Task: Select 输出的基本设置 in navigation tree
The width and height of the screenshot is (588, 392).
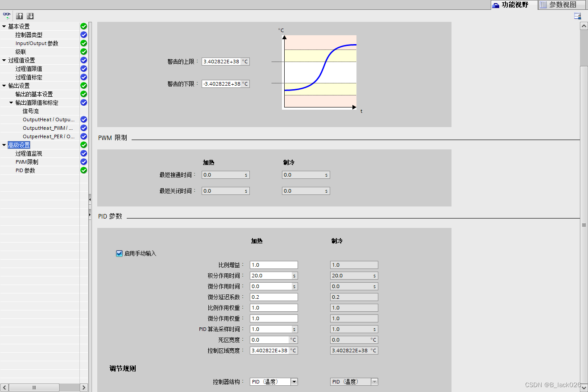Action: point(34,94)
